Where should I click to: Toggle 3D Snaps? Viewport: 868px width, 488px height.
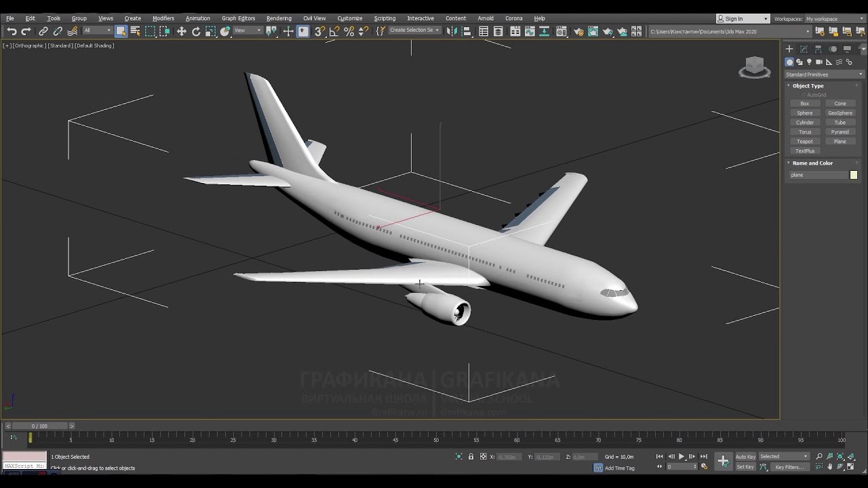319,31
